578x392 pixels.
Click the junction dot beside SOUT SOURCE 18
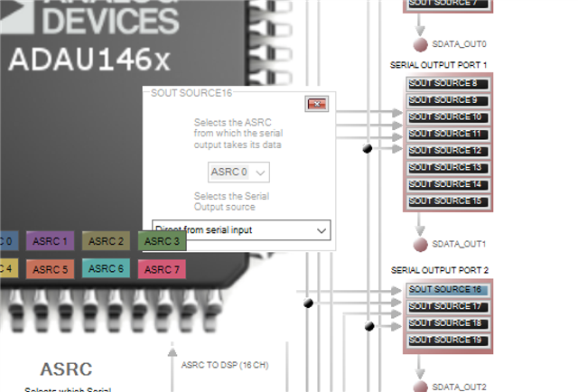coord(369,326)
